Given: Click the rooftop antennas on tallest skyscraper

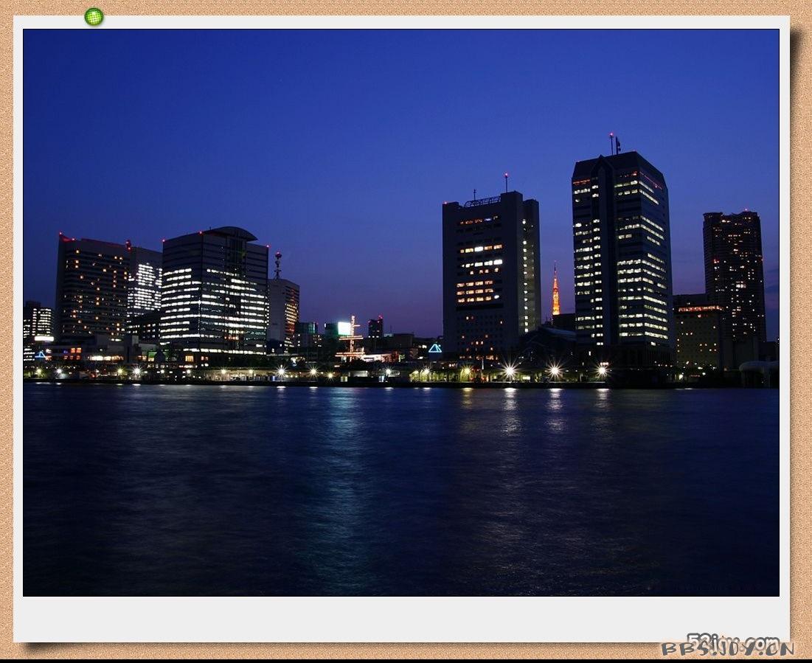Looking at the screenshot, I should pos(614,143).
